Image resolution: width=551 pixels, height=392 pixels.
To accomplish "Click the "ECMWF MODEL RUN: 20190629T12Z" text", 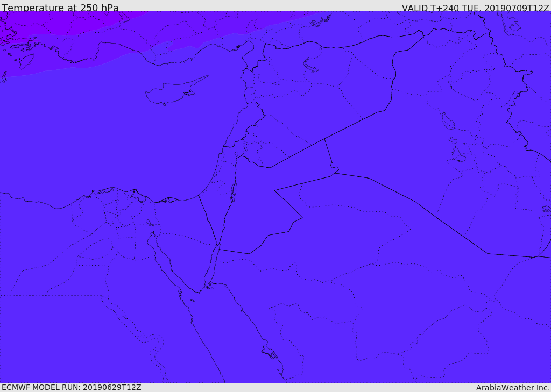I will [x=72, y=388].
